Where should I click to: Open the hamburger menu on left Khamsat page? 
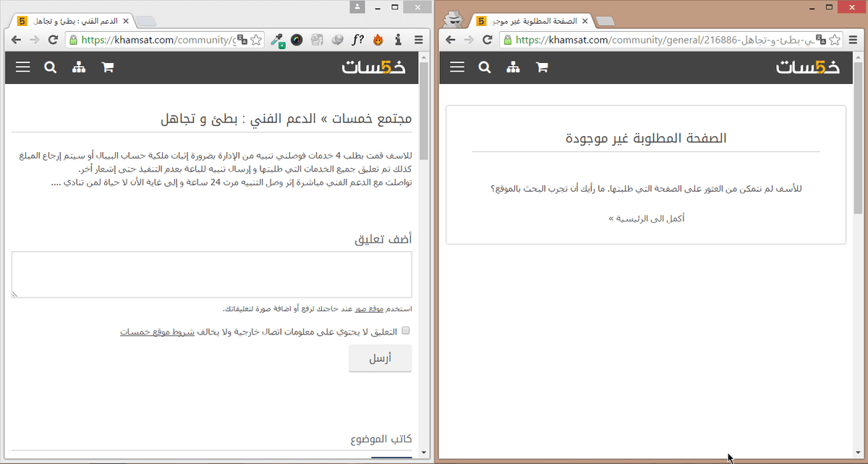[23, 67]
